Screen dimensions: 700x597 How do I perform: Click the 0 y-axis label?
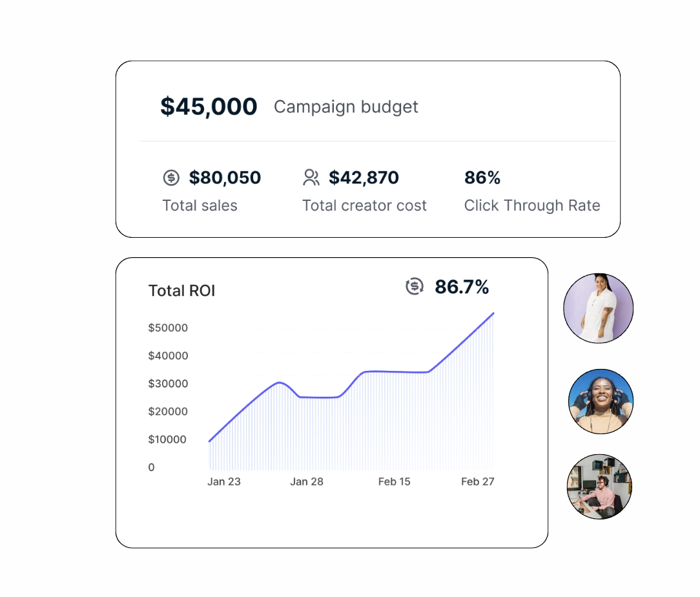coord(151,467)
